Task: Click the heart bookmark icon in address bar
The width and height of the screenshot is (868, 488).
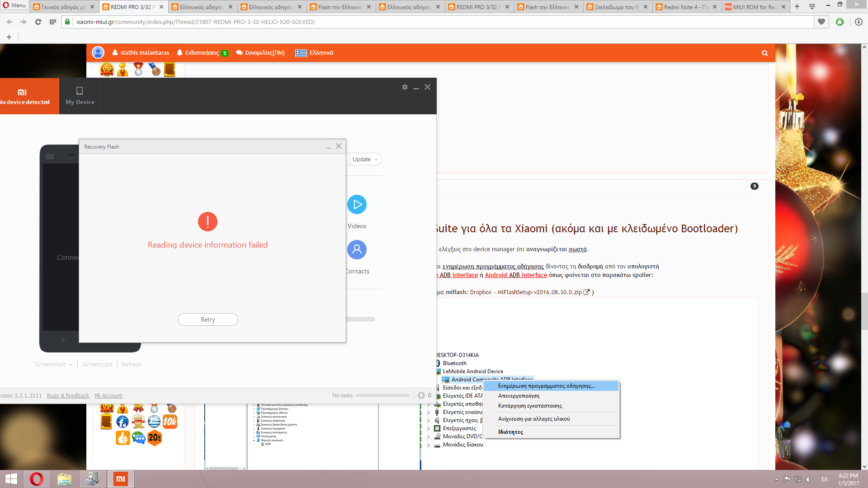Action: [x=821, y=22]
